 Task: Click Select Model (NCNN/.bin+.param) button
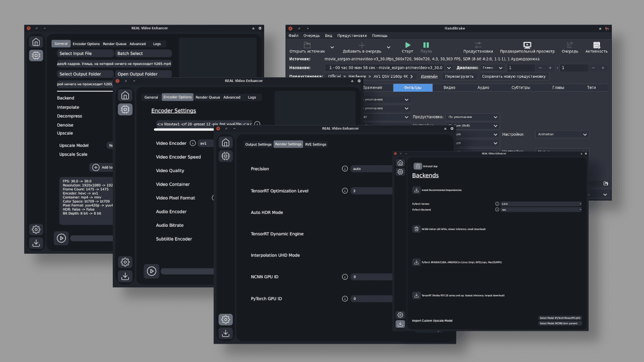[560, 323]
